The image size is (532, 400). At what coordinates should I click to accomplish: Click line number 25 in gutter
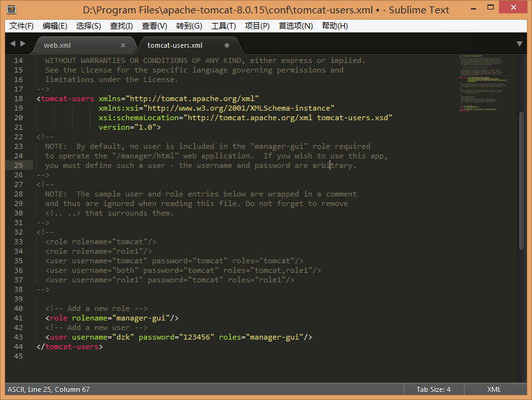pyautogui.click(x=18, y=165)
